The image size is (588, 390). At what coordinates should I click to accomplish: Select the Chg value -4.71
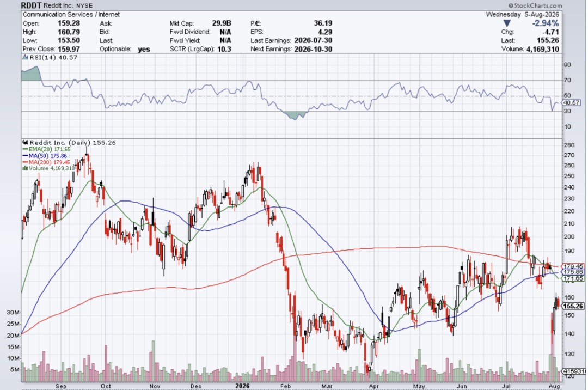click(551, 32)
